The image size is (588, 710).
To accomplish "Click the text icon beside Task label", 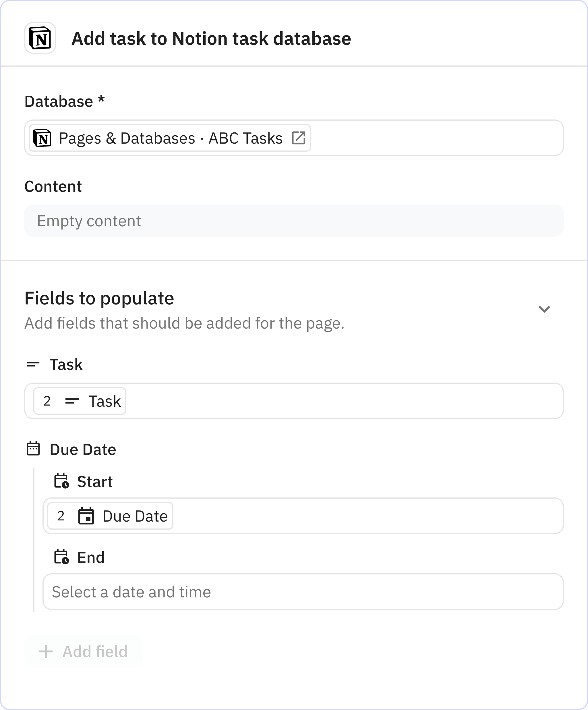I will coord(33,364).
